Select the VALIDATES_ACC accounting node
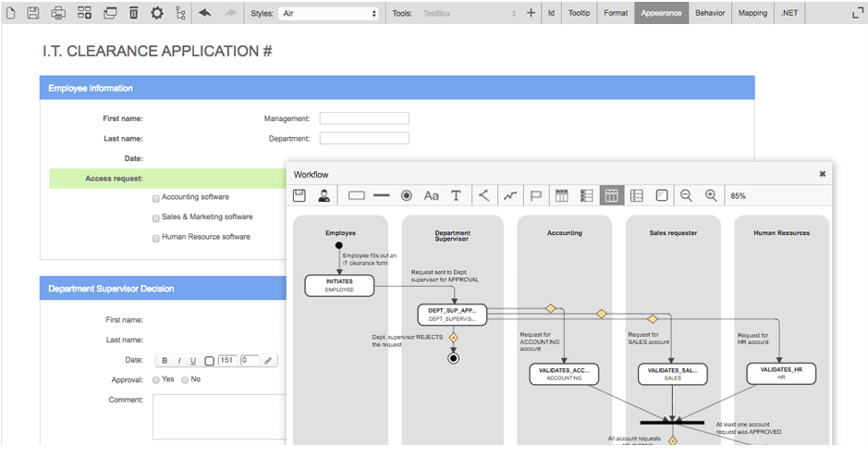 (x=564, y=374)
